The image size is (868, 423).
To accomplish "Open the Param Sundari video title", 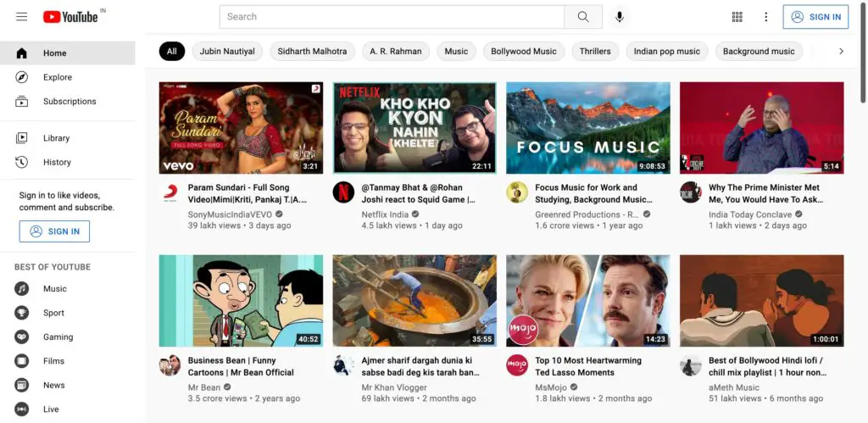I will (x=248, y=194).
